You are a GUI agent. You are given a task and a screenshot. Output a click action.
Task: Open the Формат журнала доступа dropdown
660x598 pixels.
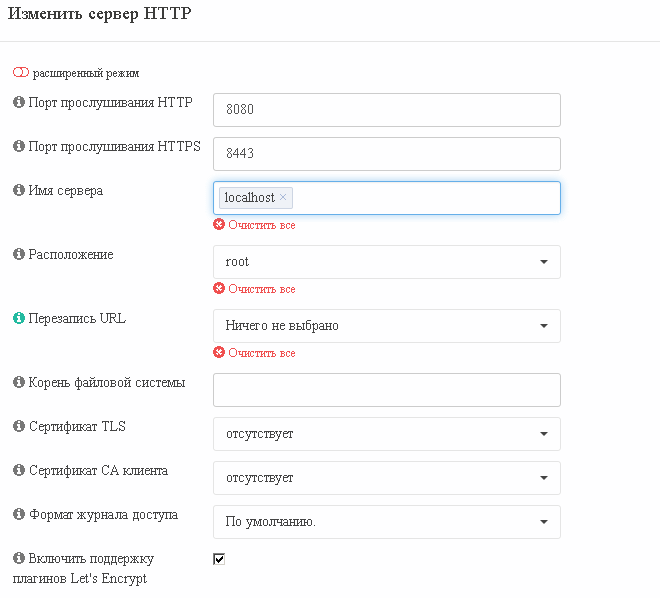pyautogui.click(x=387, y=522)
